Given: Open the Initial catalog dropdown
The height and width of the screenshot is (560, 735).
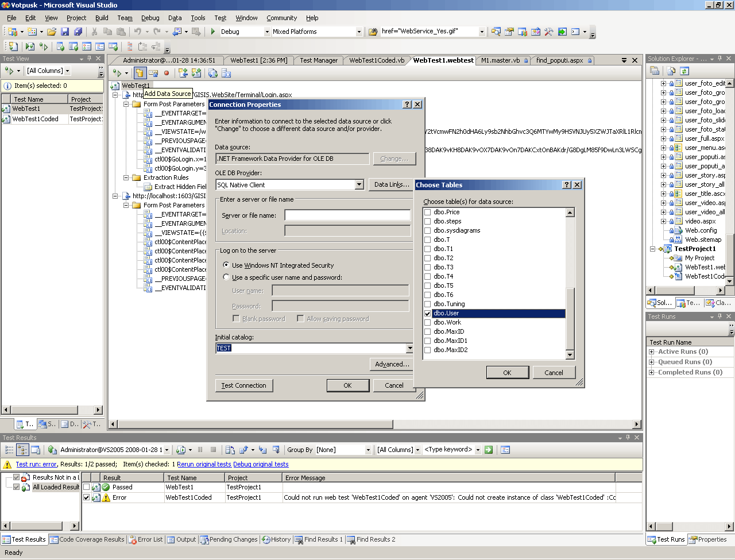Looking at the screenshot, I should (x=409, y=348).
